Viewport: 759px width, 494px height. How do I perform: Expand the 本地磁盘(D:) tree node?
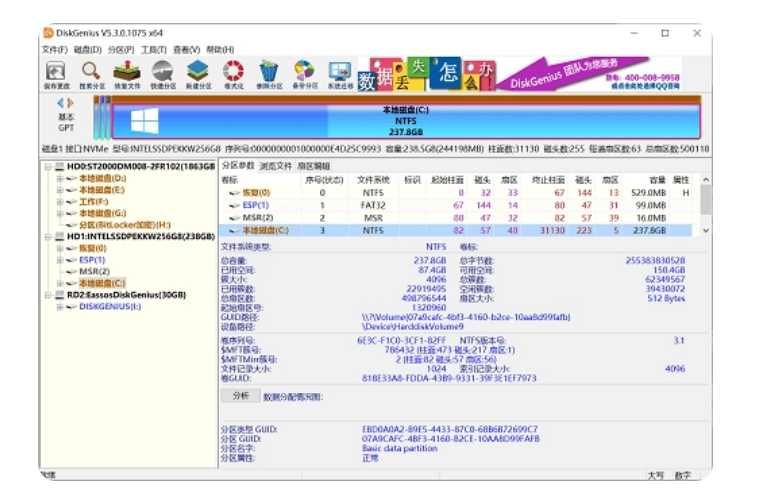59,178
